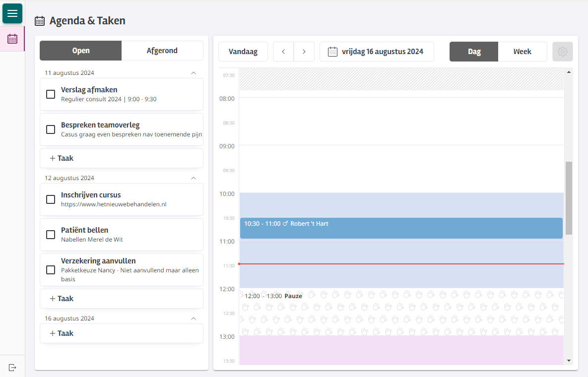Go to next day arrow
The image size is (588, 377).
pyautogui.click(x=304, y=52)
